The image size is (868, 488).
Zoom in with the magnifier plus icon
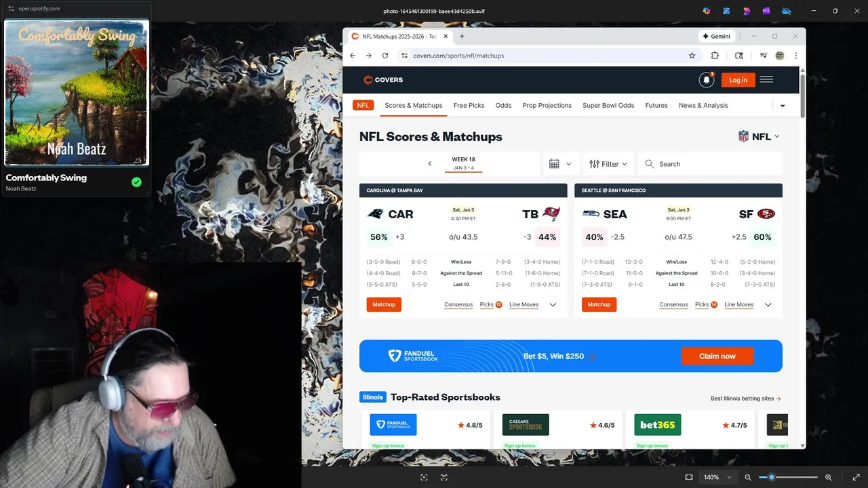point(829,477)
